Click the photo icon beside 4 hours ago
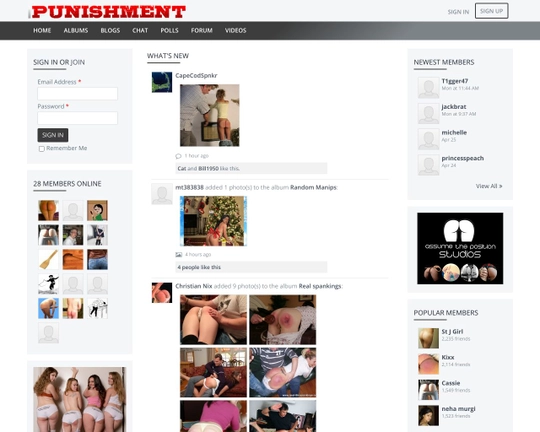The height and width of the screenshot is (432, 540). pos(178,255)
